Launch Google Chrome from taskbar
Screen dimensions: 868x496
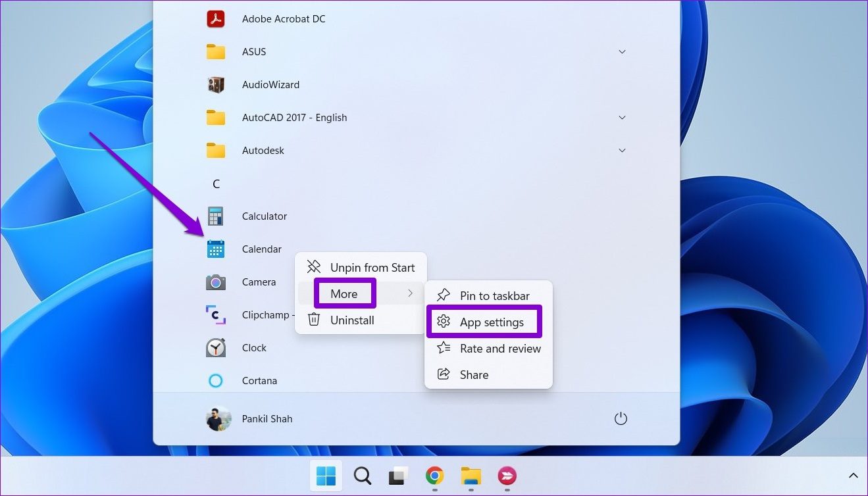[434, 476]
